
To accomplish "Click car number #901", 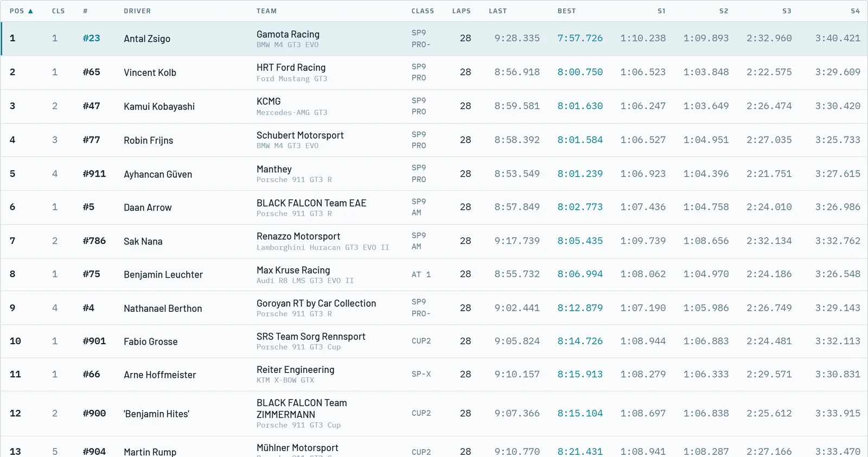I will click(x=94, y=341).
